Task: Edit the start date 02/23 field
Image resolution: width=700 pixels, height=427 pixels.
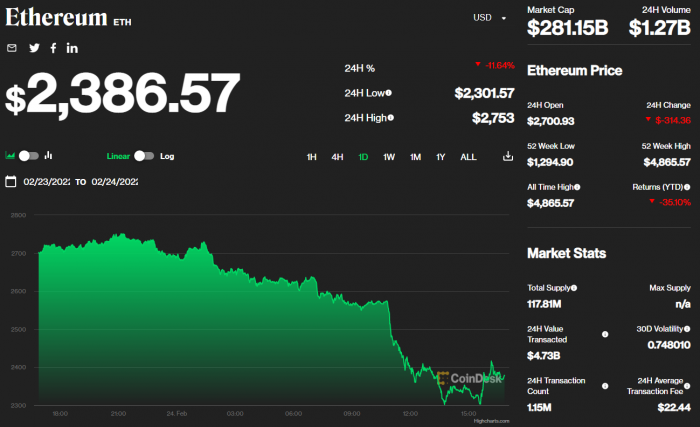Action: pos(46,182)
